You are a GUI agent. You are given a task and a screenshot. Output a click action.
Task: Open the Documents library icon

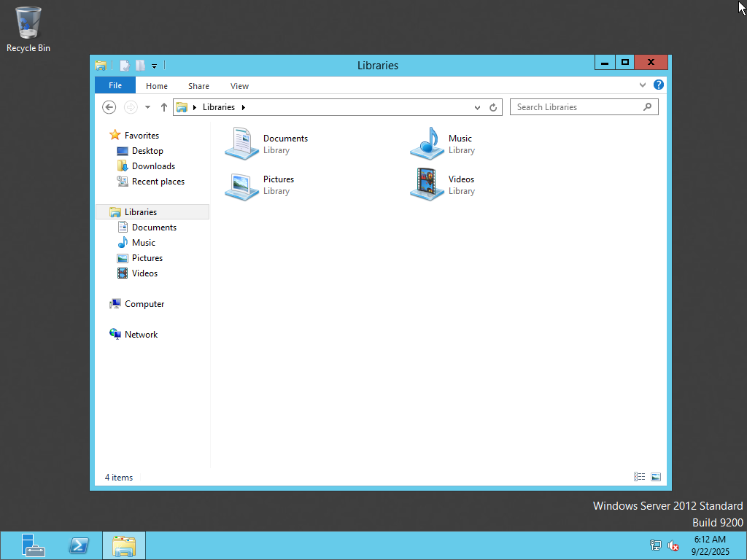[242, 144]
